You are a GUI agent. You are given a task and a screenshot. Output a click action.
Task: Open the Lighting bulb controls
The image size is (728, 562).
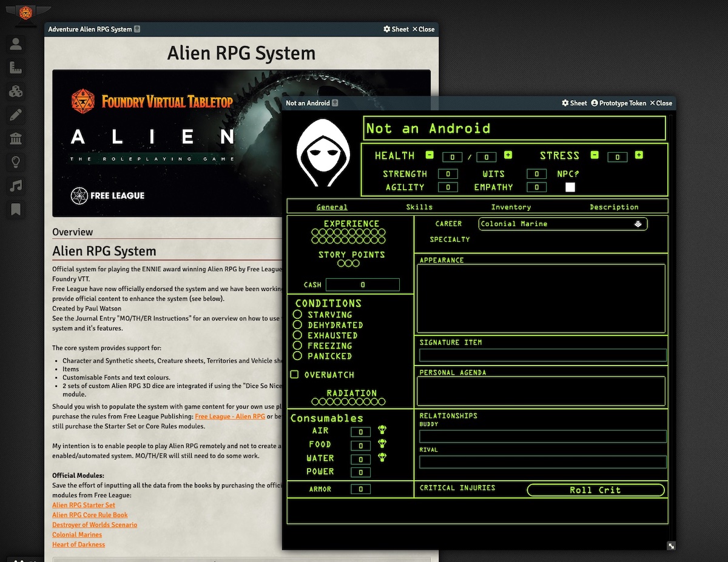(x=16, y=162)
